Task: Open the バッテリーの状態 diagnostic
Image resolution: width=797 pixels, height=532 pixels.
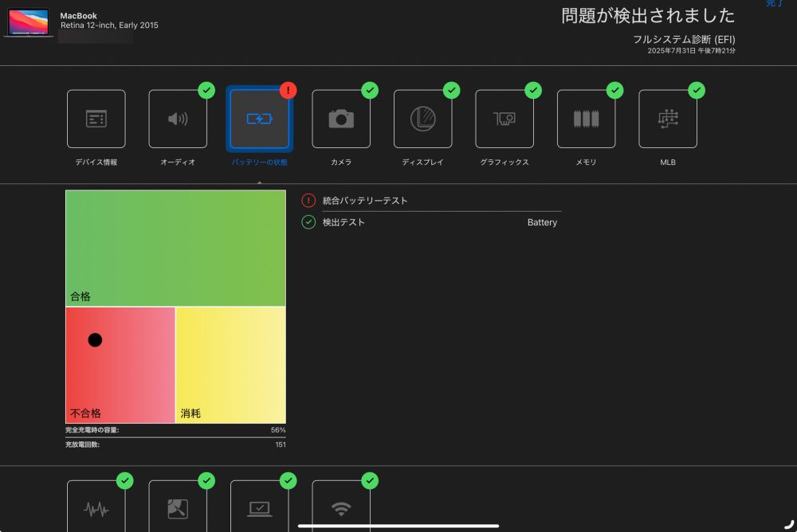Action: tap(260, 118)
